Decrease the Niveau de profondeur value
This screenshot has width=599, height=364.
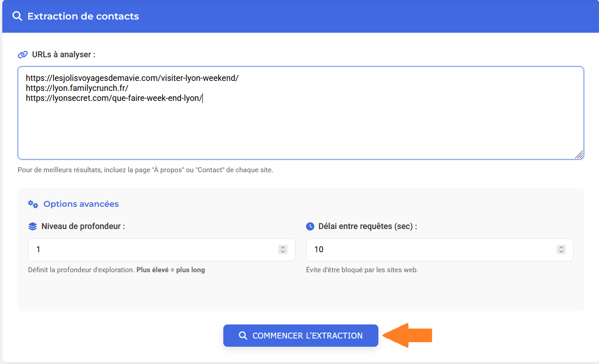pyautogui.click(x=283, y=252)
